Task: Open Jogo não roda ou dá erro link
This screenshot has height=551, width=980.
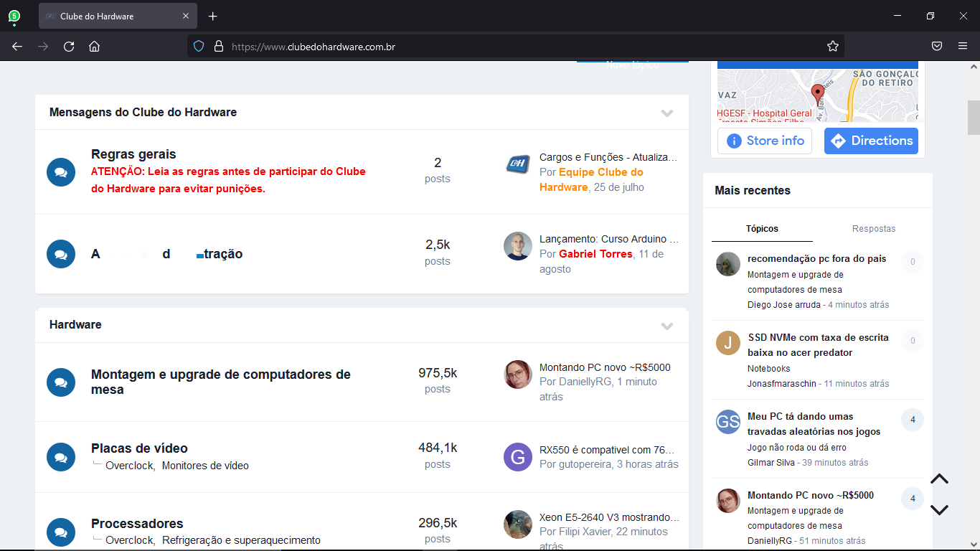Action: click(x=797, y=447)
